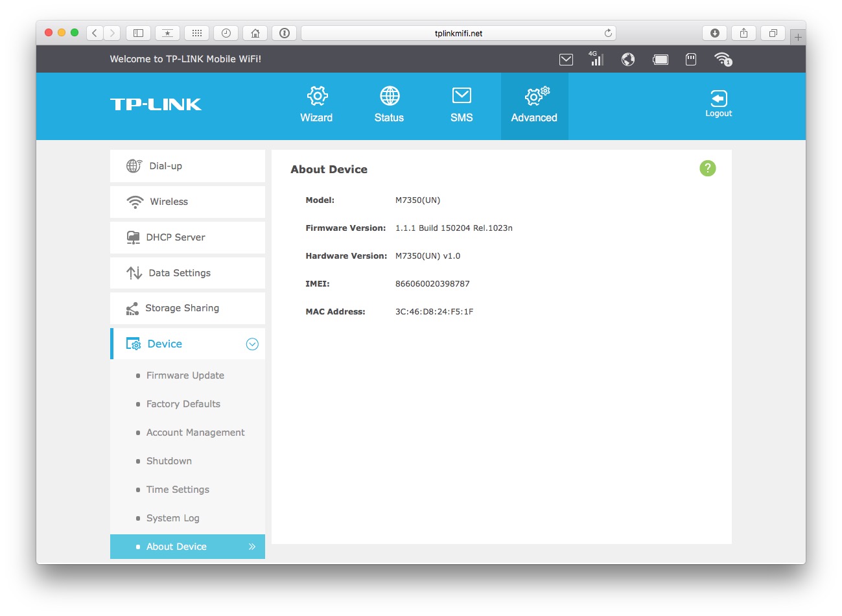Reload the page with refresh icon
Viewport: 842px width, 616px height.
[x=608, y=33]
